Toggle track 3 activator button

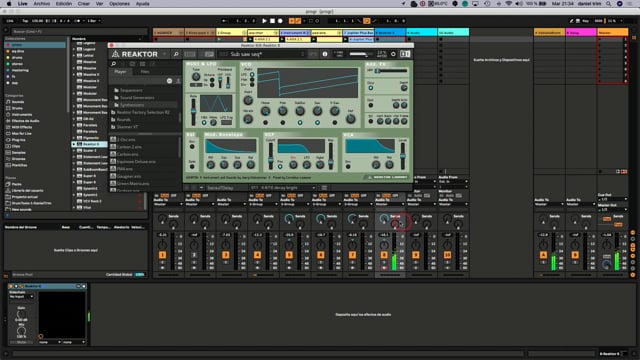[225, 255]
